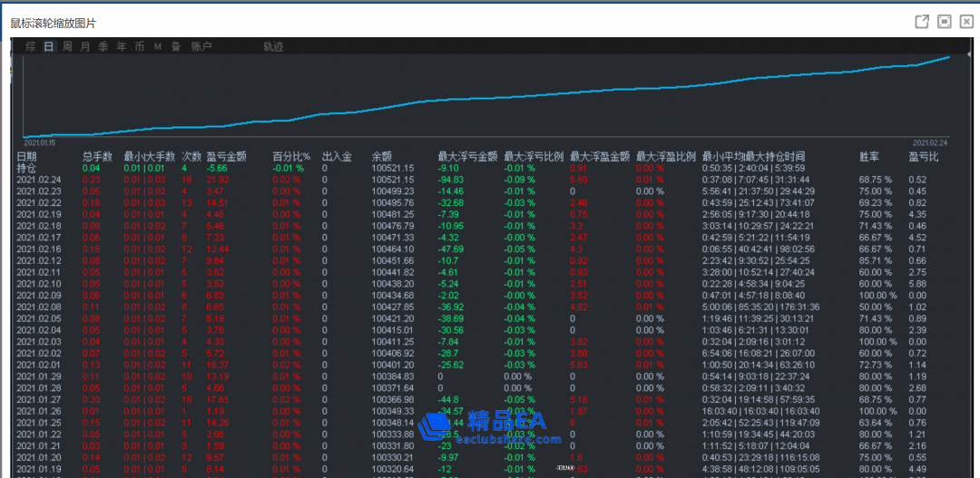Click the 盈亏金额 column header
This screenshot has height=478, width=980.
(x=225, y=157)
